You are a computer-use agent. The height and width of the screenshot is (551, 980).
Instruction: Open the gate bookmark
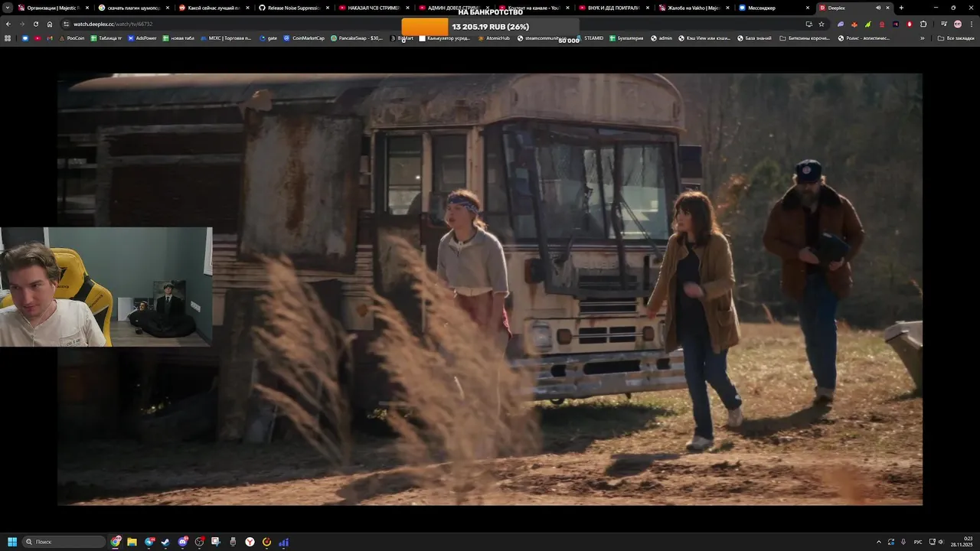coord(268,37)
